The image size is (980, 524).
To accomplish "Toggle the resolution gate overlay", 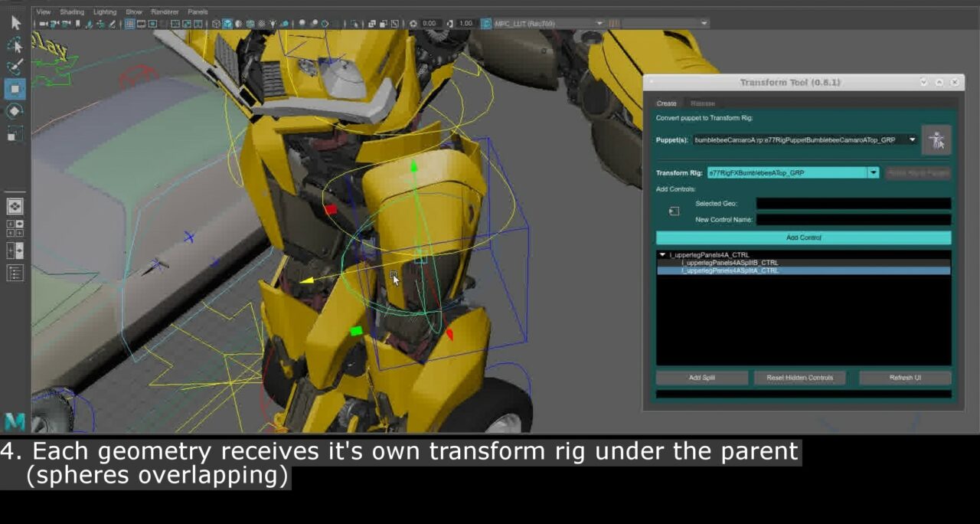I will [x=152, y=24].
